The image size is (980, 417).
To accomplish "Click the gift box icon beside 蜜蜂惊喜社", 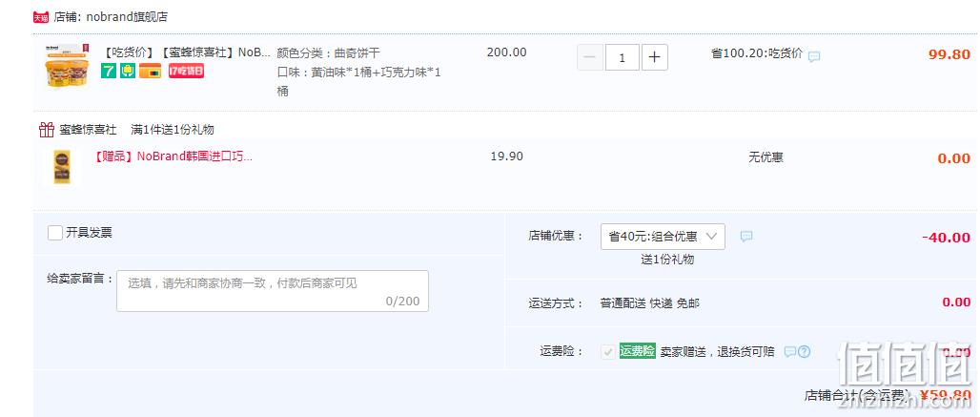I will pyautogui.click(x=47, y=130).
